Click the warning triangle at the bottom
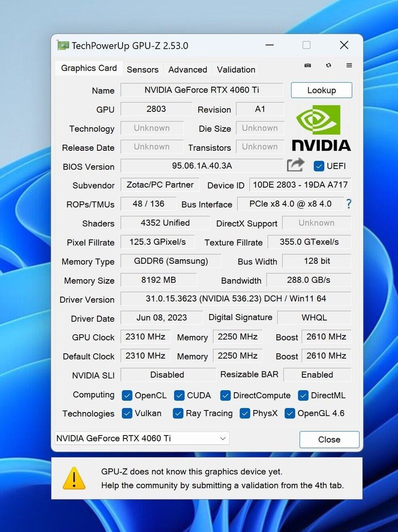 tap(75, 478)
